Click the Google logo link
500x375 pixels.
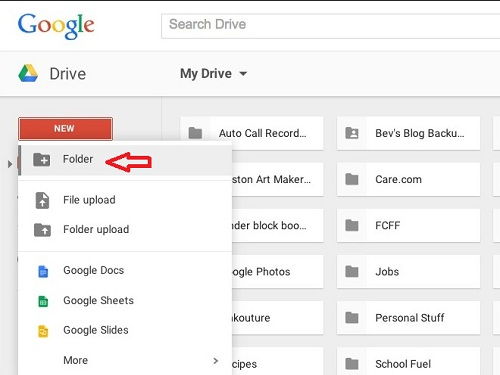click(x=56, y=26)
